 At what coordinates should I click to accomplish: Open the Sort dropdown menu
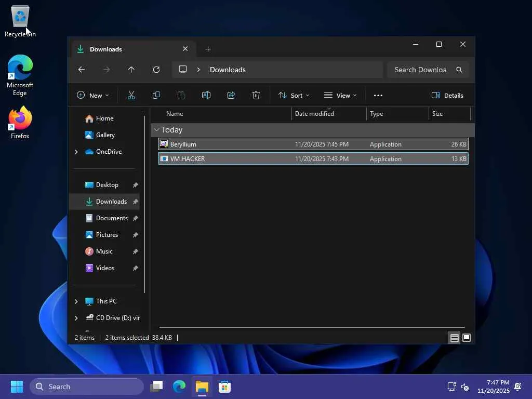pyautogui.click(x=294, y=95)
